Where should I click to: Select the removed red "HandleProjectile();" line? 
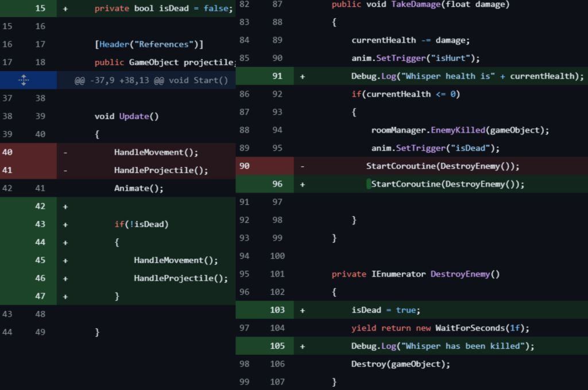(161, 170)
